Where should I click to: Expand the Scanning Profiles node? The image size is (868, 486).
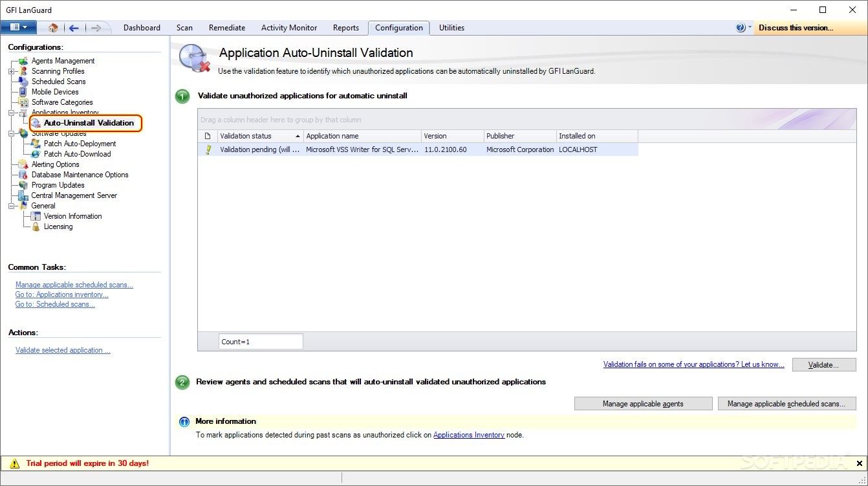pyautogui.click(x=11, y=71)
